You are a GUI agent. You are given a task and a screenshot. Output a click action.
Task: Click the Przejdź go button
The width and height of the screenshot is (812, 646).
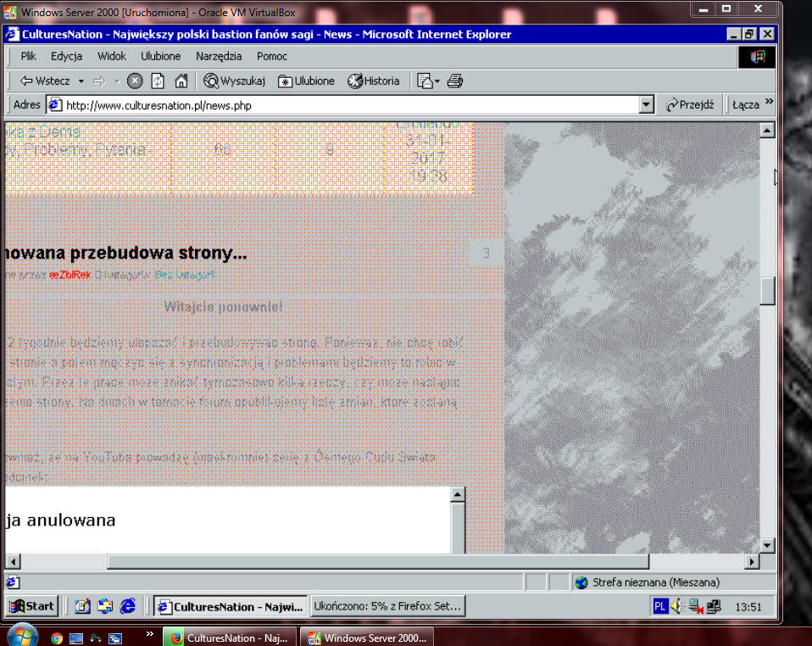pos(690,104)
